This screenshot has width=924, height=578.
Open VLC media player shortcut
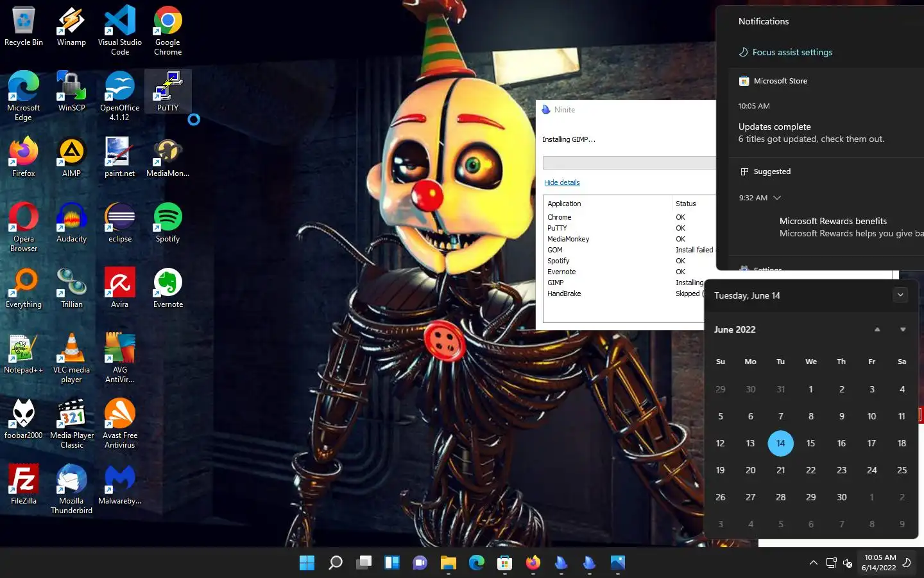pyautogui.click(x=71, y=358)
